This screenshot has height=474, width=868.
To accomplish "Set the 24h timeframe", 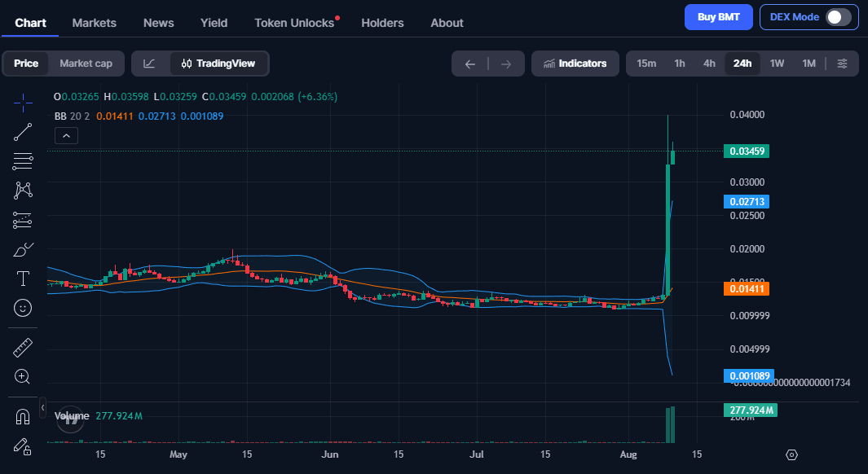I will (x=742, y=64).
